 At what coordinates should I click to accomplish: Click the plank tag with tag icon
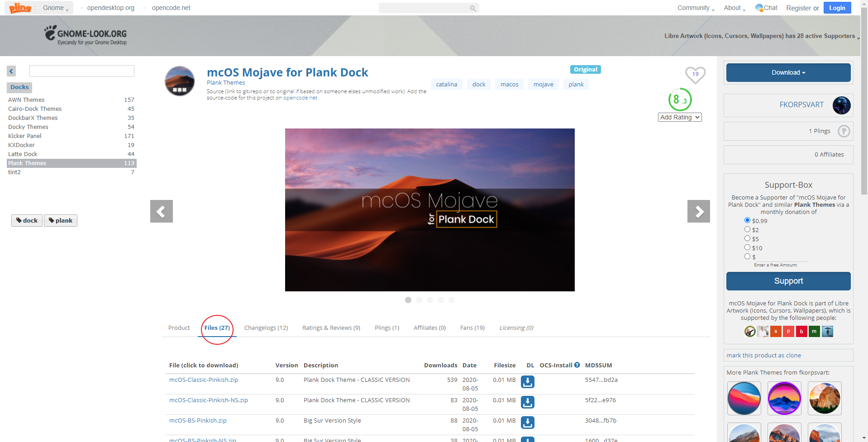61,220
